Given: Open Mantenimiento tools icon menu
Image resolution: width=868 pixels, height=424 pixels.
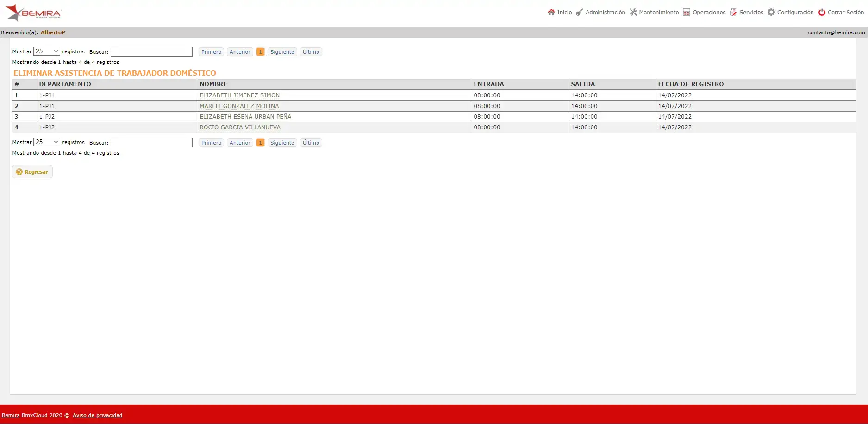Looking at the screenshot, I should coord(633,13).
